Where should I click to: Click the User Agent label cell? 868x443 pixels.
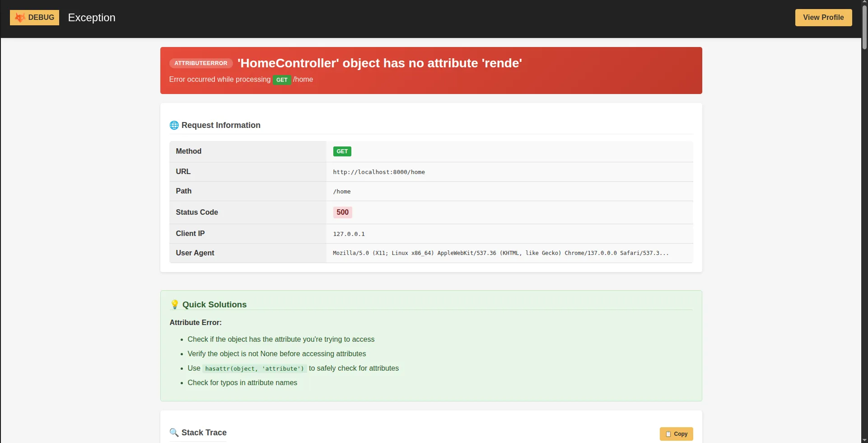(x=248, y=253)
